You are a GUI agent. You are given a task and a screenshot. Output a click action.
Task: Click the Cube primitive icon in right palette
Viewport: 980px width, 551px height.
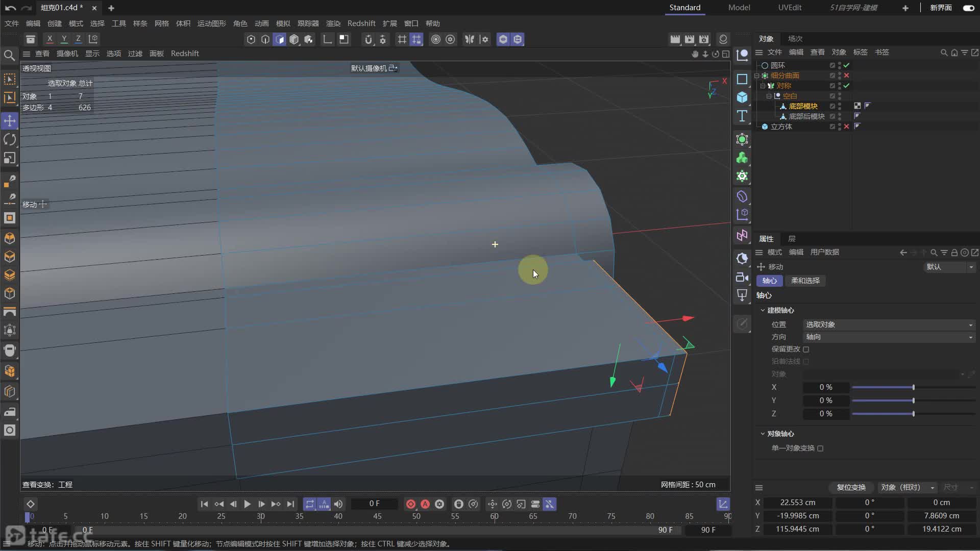(x=742, y=97)
